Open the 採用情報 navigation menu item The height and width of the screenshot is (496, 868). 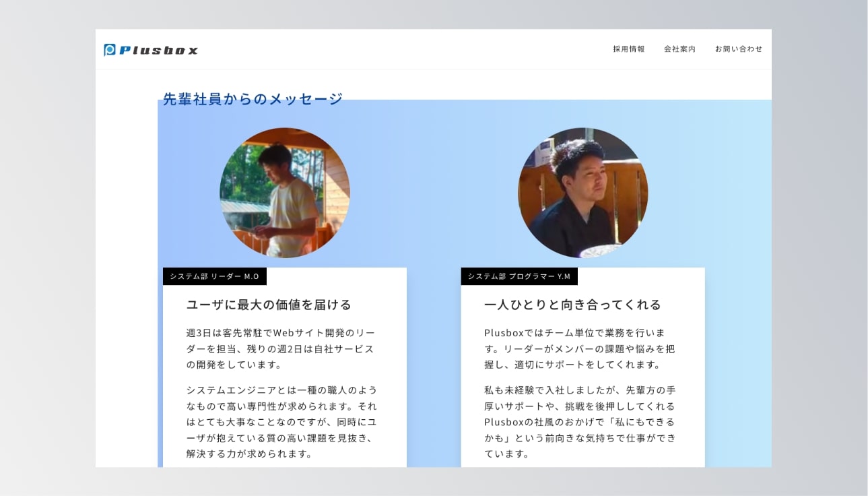click(x=628, y=49)
